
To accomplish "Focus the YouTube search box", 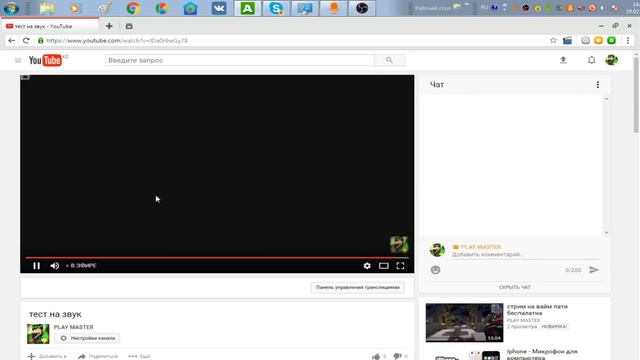I will pyautogui.click(x=240, y=60).
